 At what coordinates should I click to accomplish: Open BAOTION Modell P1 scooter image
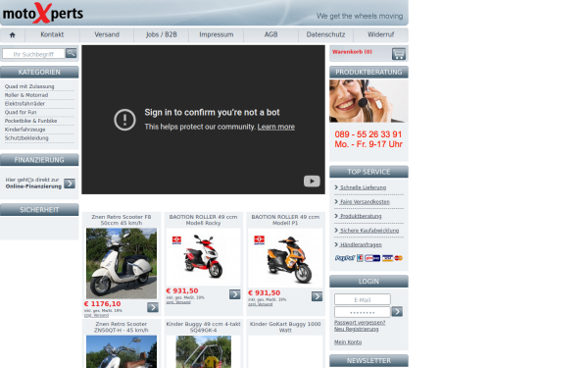click(x=285, y=258)
